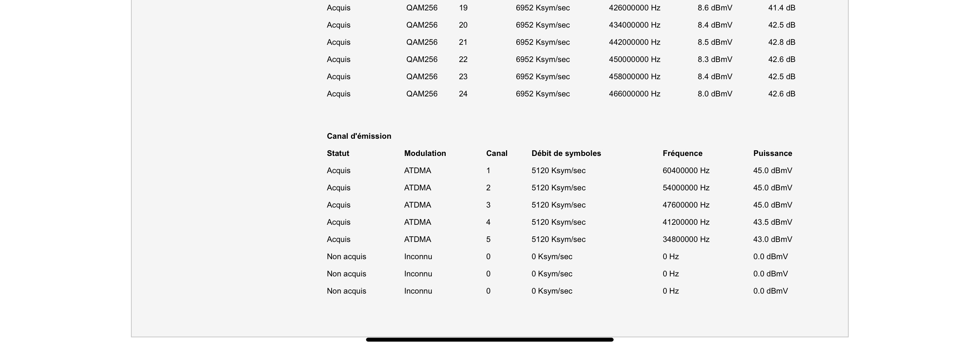Screen dimensions: 980x347
Task: Click the 8.6 dBmV power reading
Action: tap(715, 8)
